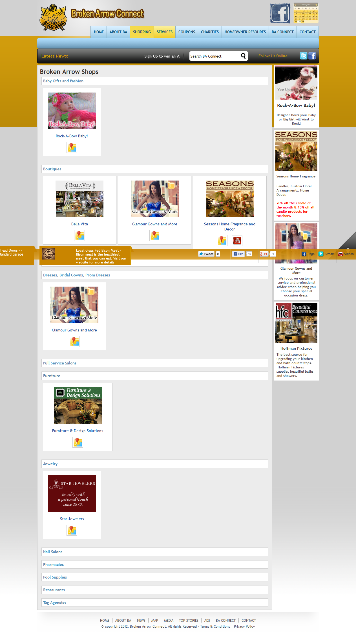Viewport: 356px width, 644px height.
Task: Toggle Dresses, Bridal Gowns, Prom Dresses section
Action: click(155, 275)
